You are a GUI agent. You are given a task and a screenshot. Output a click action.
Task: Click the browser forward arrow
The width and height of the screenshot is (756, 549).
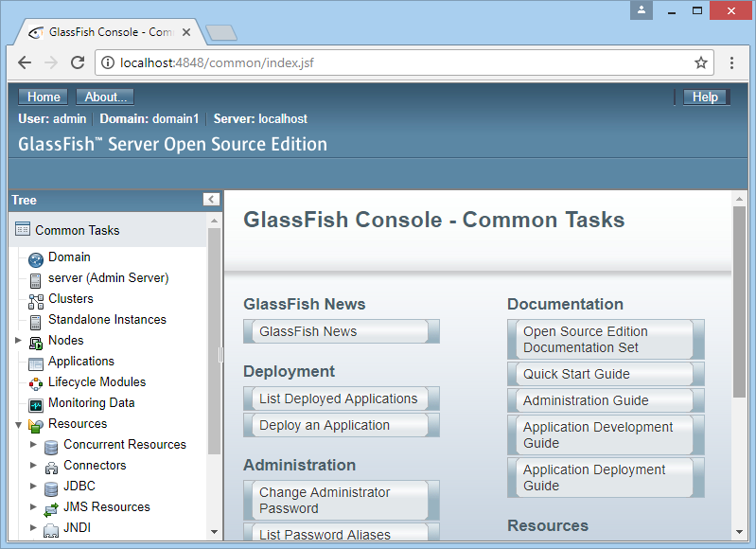[51, 62]
